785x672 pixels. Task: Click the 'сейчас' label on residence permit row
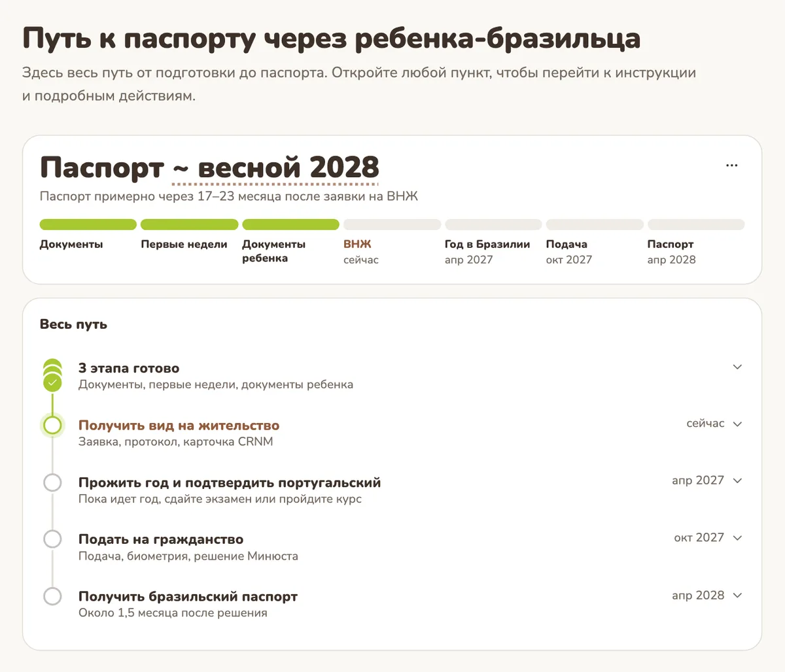pyautogui.click(x=705, y=424)
